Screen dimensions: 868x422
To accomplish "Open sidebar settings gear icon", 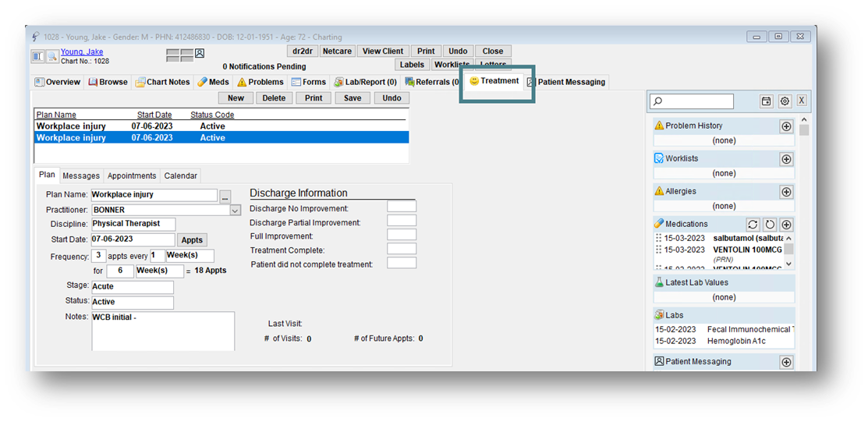I will [785, 101].
